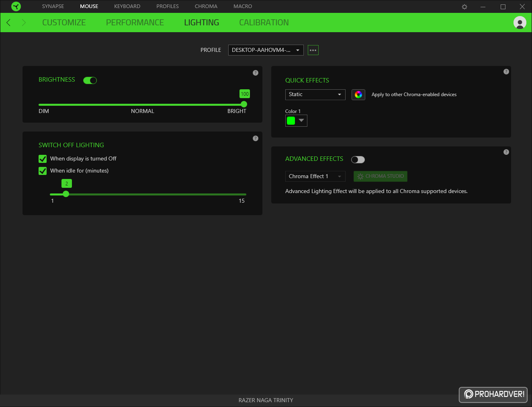Click the Razer logo icon
Image resolution: width=532 pixels, height=407 pixels.
coord(16,6)
